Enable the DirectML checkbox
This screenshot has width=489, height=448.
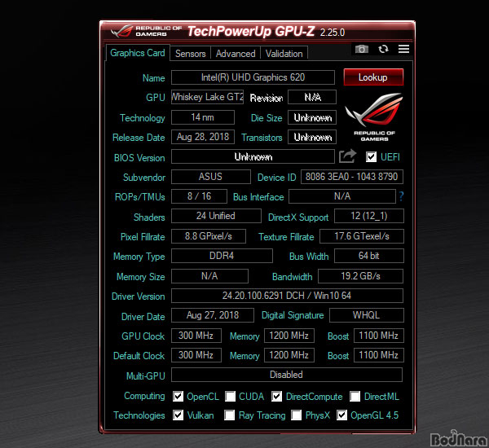[x=355, y=396]
